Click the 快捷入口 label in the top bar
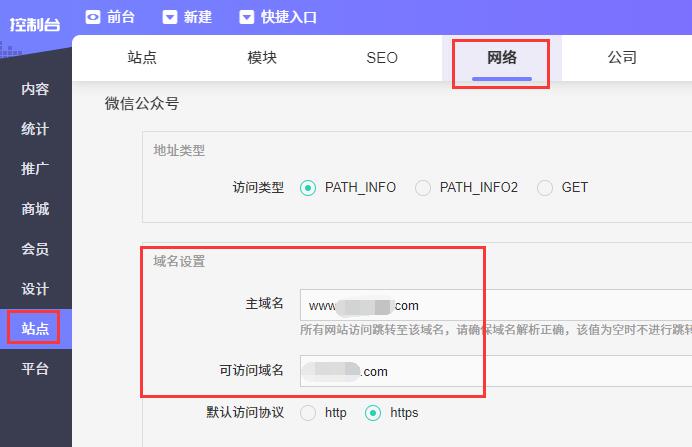Viewport: 692px width, 447px height. point(289,17)
